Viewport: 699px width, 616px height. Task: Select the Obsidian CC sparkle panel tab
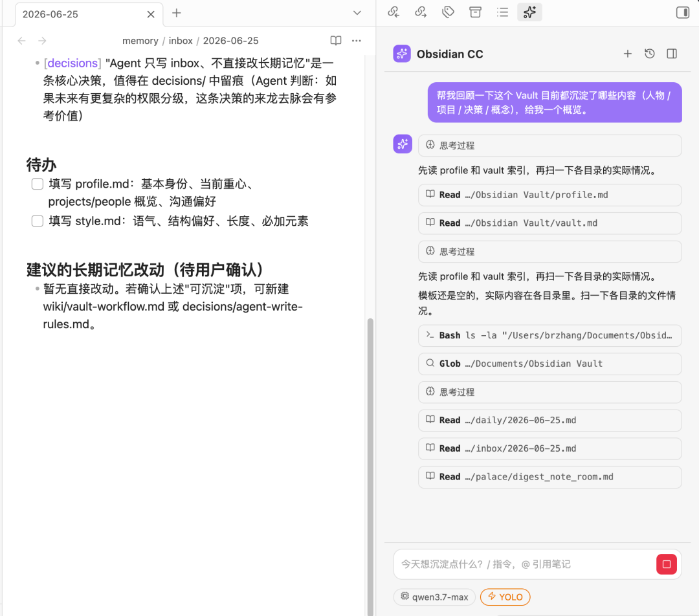(x=529, y=12)
